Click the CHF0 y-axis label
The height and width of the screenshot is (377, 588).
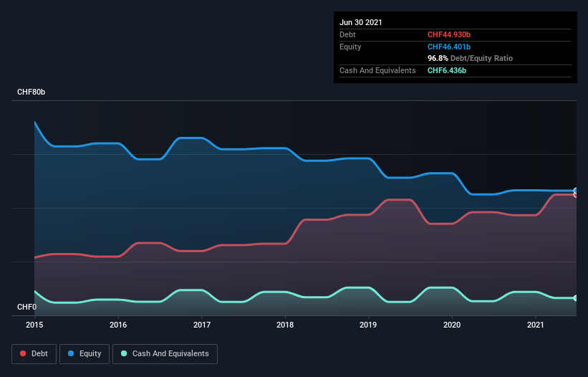pos(27,307)
